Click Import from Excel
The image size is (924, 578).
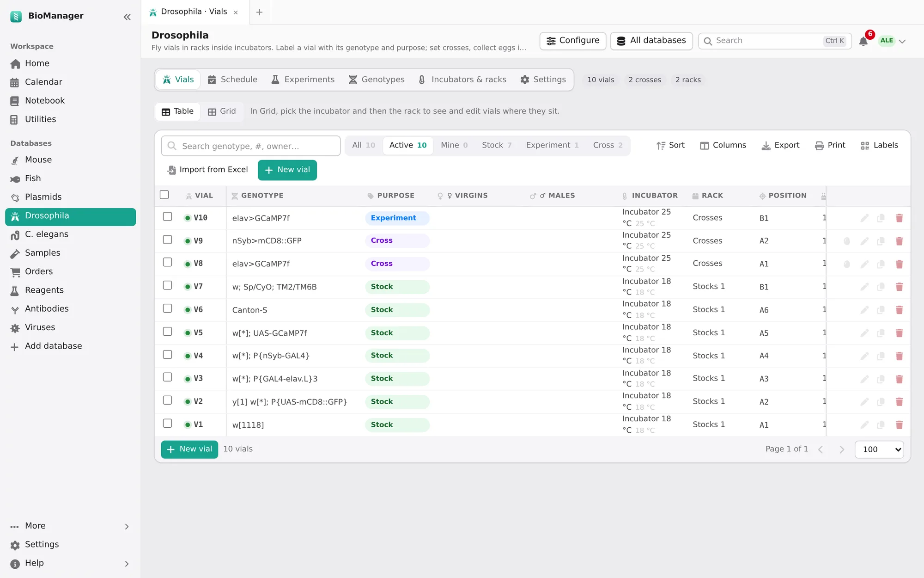tap(207, 170)
